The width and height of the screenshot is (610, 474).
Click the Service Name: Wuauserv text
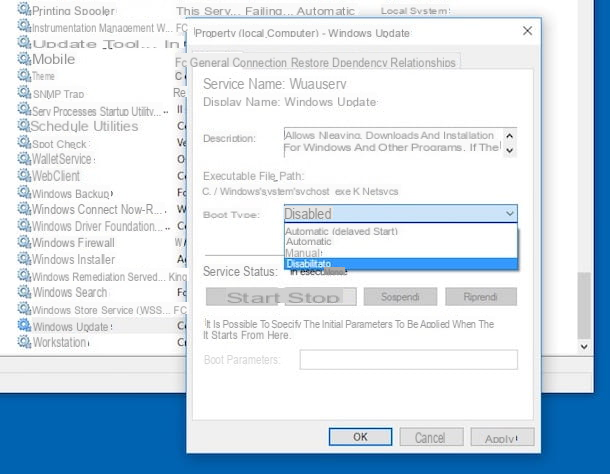(275, 84)
